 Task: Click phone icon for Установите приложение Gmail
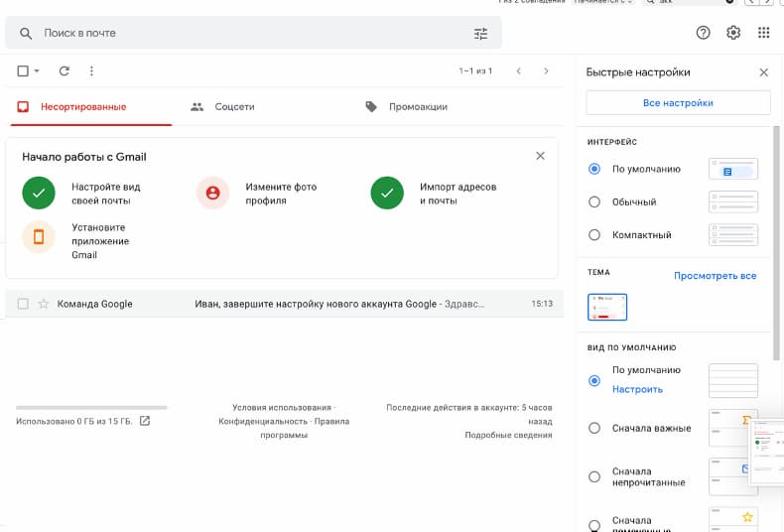coord(39,237)
